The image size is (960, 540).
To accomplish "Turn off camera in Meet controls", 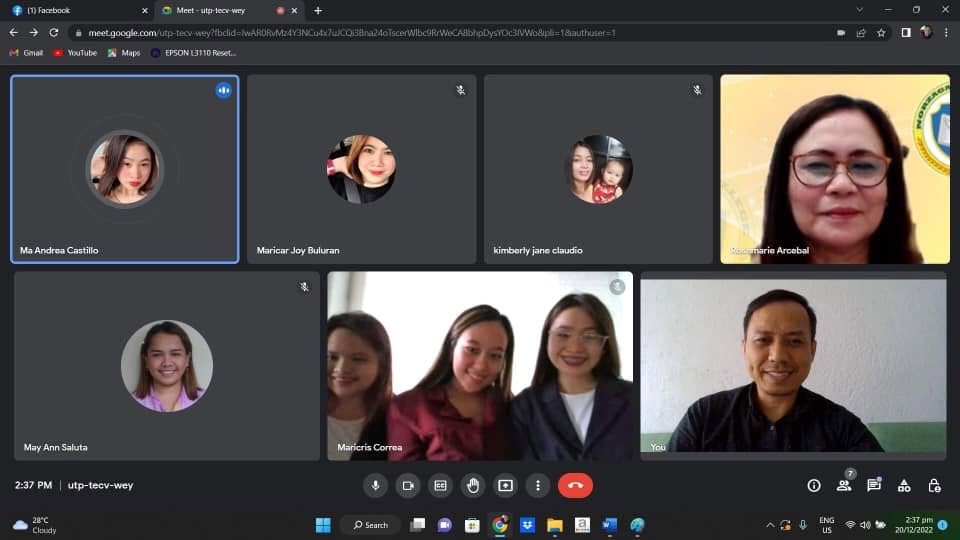I will 408,486.
